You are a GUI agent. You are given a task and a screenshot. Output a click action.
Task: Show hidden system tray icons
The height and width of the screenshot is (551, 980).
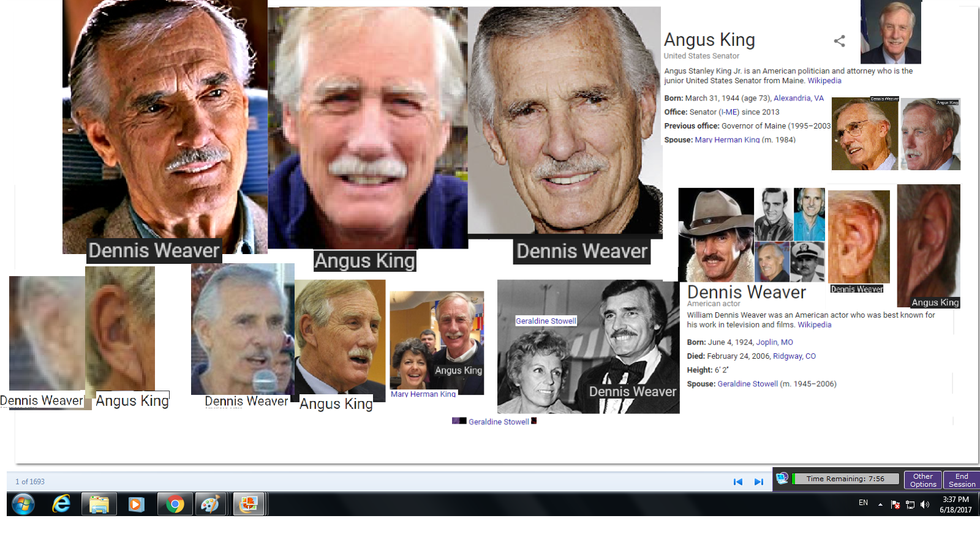pos(880,504)
